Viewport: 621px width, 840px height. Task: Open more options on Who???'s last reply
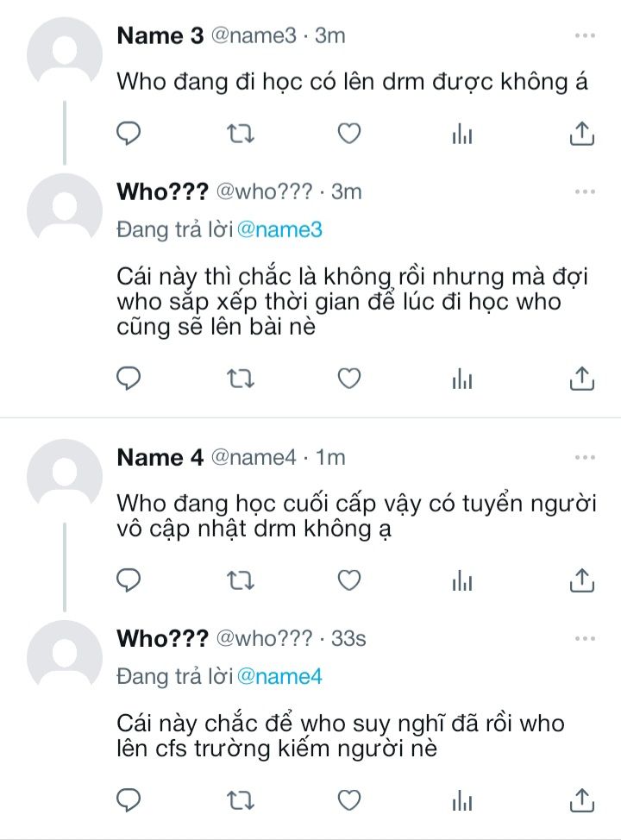click(x=585, y=638)
